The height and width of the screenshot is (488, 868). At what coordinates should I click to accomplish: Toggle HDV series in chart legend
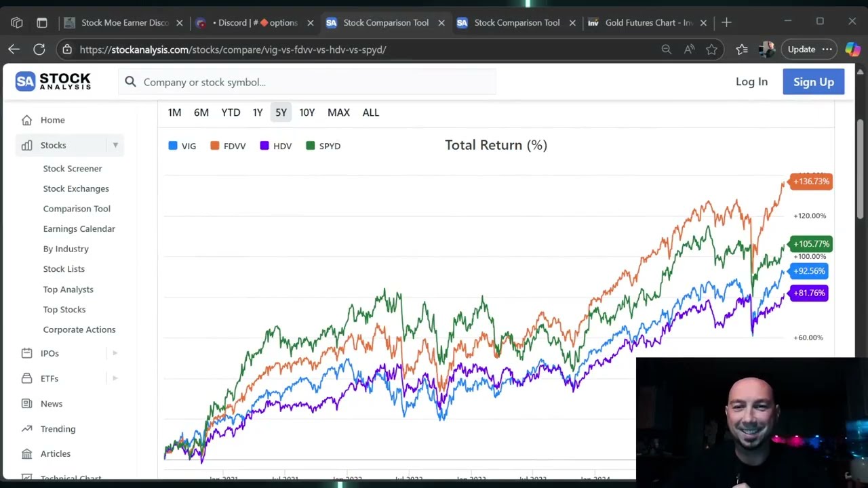tap(275, 146)
